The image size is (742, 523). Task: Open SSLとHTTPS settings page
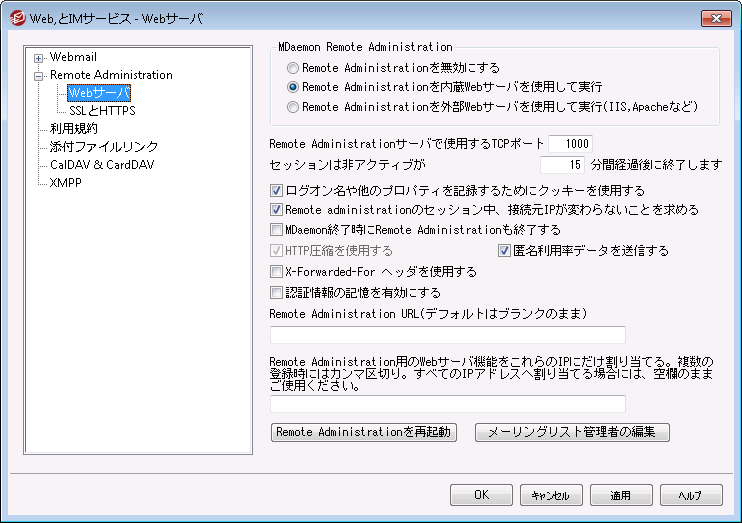101,111
